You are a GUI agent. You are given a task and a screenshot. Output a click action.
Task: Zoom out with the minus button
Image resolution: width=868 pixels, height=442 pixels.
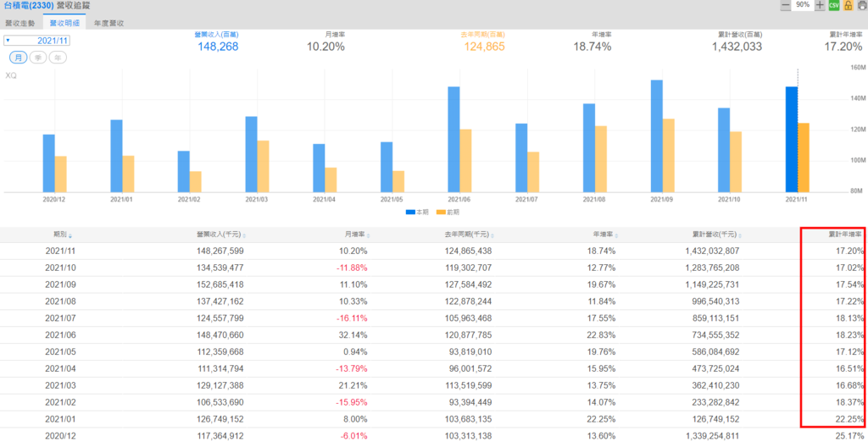786,6
